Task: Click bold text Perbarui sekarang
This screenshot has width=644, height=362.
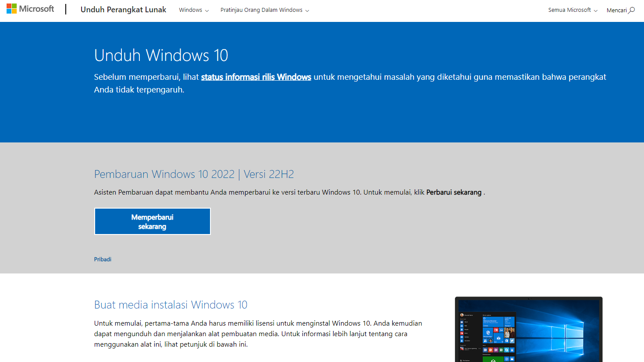Action: [x=454, y=192]
